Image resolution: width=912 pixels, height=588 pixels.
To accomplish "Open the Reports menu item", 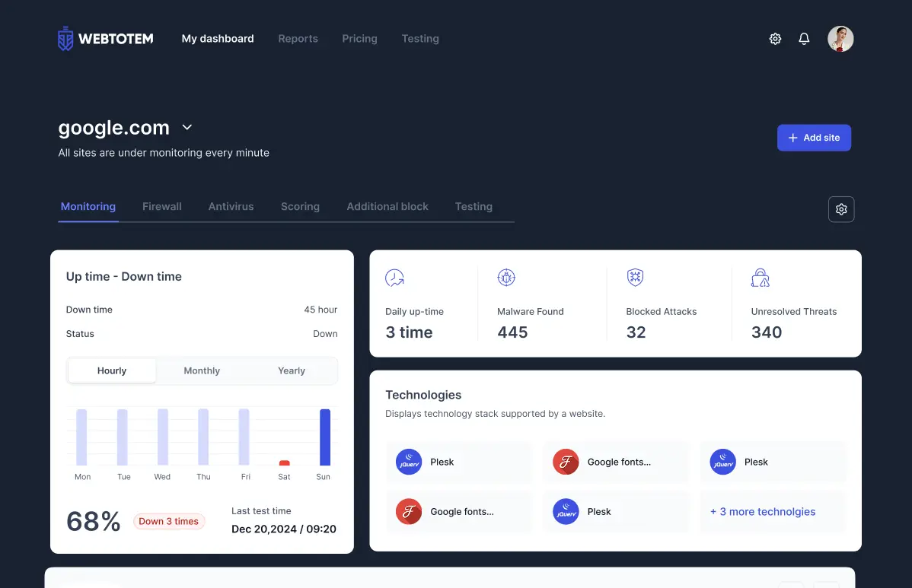I will [298, 39].
